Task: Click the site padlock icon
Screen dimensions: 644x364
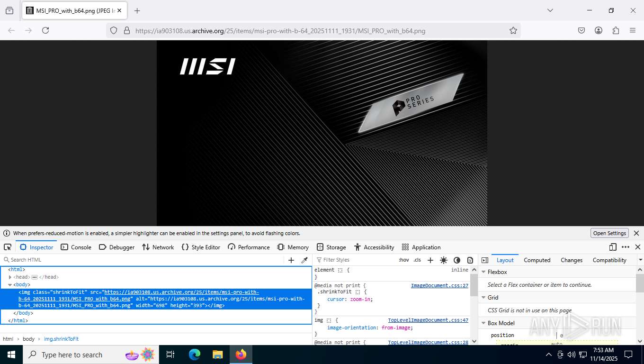Action: pyautogui.click(x=126, y=30)
